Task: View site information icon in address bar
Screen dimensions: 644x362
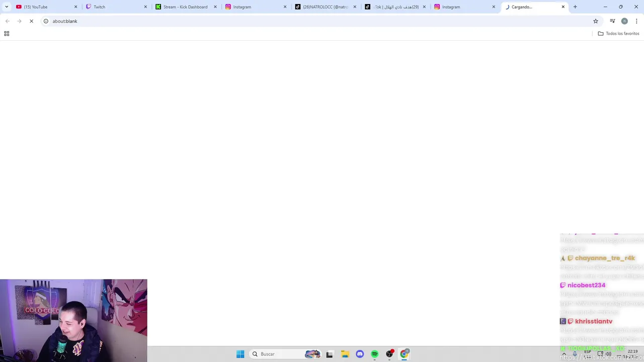Action: 46,21
